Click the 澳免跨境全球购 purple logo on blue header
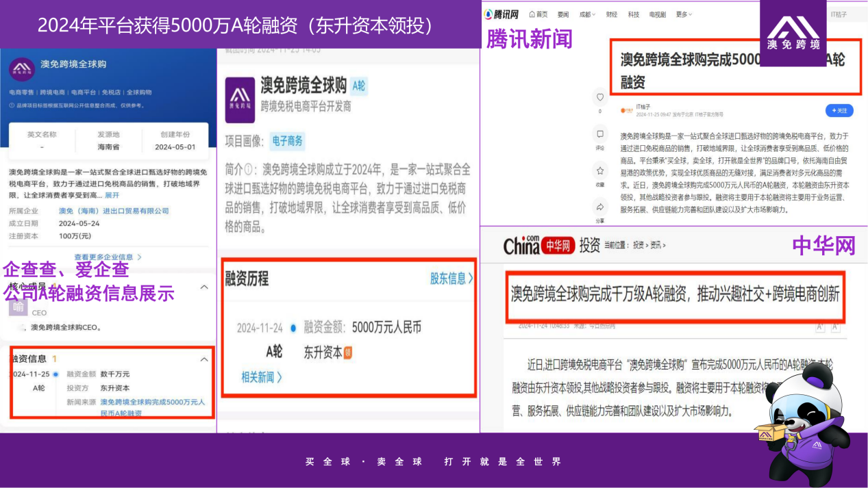The image size is (868, 488). 22,70
